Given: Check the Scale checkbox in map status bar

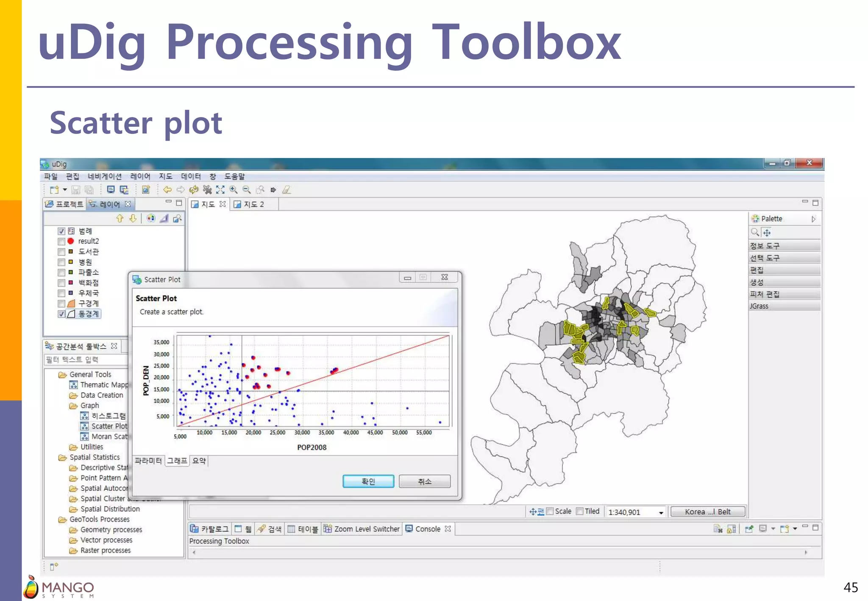Looking at the screenshot, I should [x=550, y=512].
